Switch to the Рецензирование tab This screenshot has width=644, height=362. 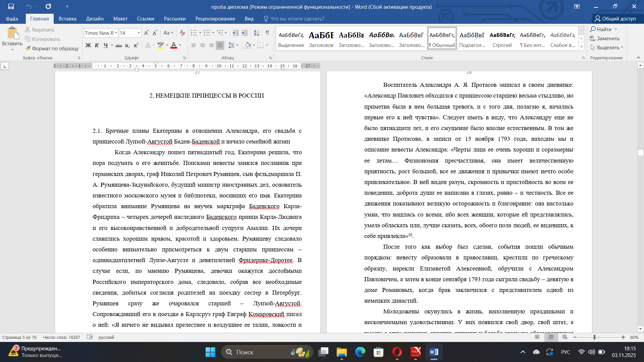[215, 19]
